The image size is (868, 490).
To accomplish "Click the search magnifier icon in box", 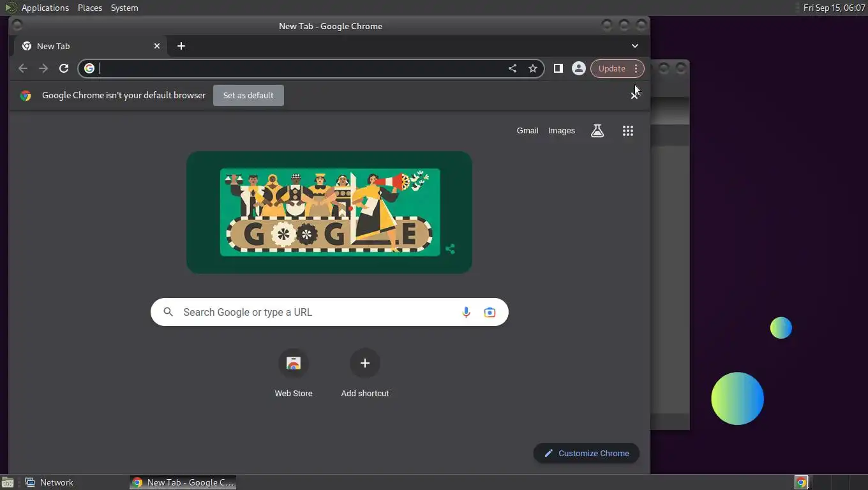I will pyautogui.click(x=168, y=312).
